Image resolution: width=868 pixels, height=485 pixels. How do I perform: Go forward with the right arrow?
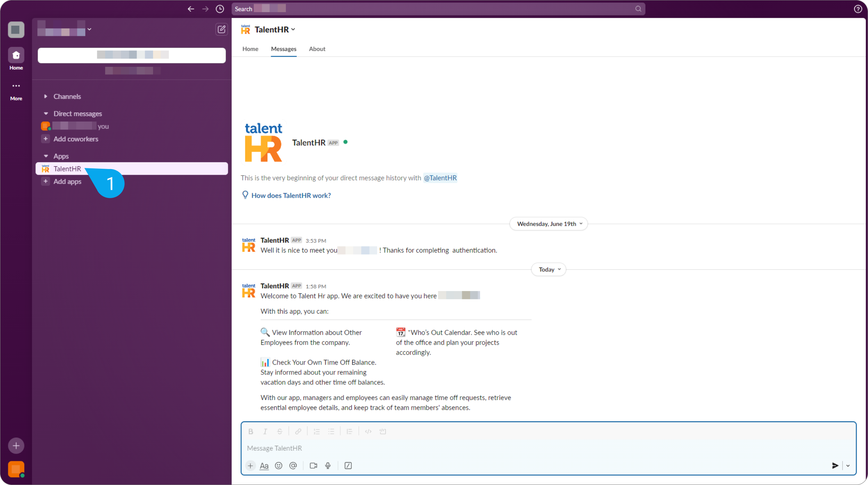tap(205, 9)
